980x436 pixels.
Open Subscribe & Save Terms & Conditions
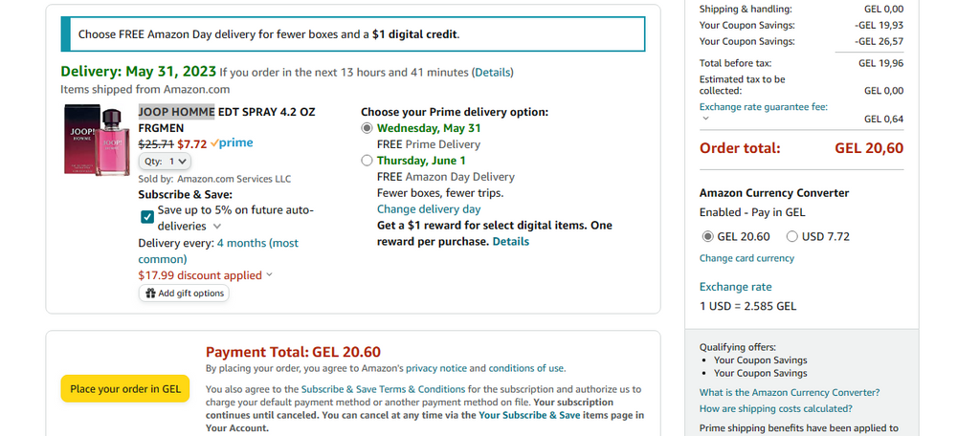pos(369,389)
